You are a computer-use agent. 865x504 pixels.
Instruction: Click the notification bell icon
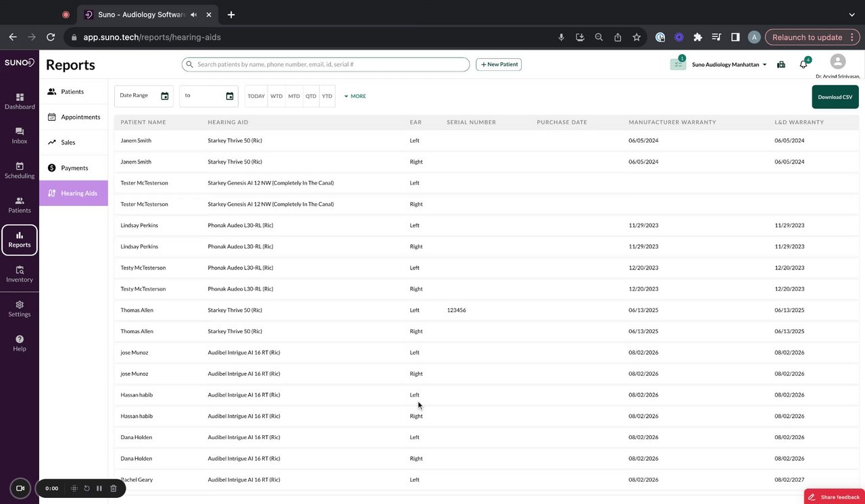[804, 65]
